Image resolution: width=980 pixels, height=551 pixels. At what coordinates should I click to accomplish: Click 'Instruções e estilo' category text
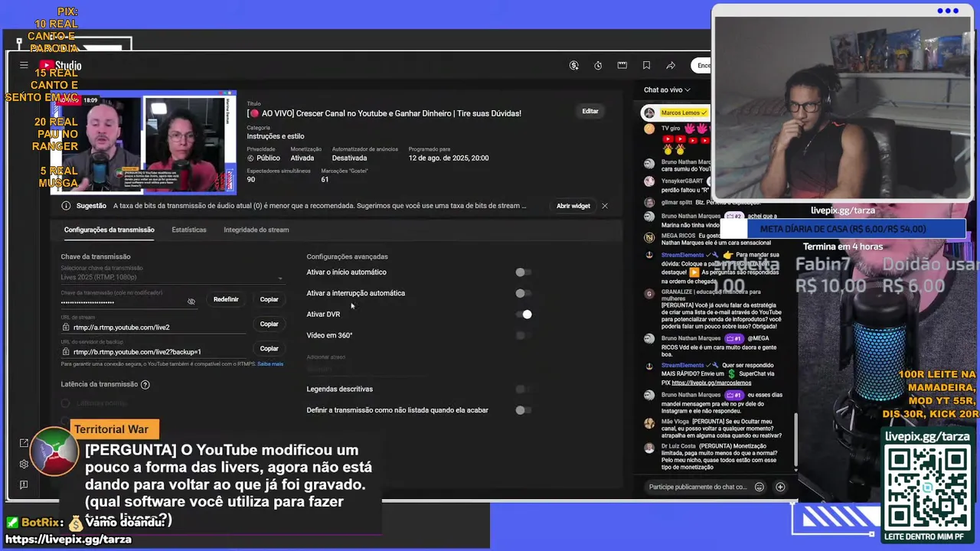coord(276,136)
